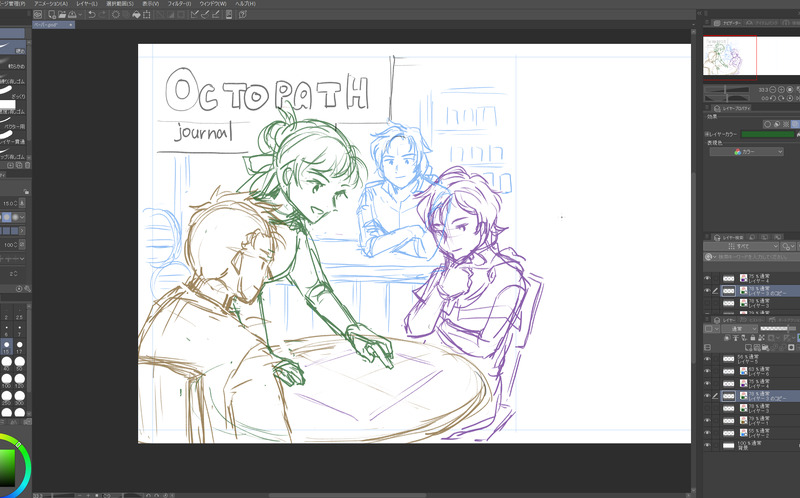This screenshot has height=498, width=800.
Task: Click the Navigator zoom out minus icon
Action: (x=772, y=89)
